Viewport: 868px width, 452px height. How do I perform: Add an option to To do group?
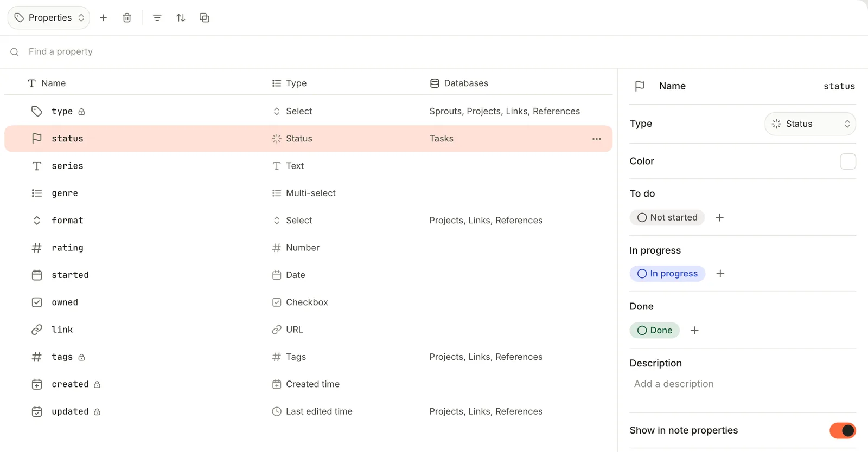(x=720, y=217)
